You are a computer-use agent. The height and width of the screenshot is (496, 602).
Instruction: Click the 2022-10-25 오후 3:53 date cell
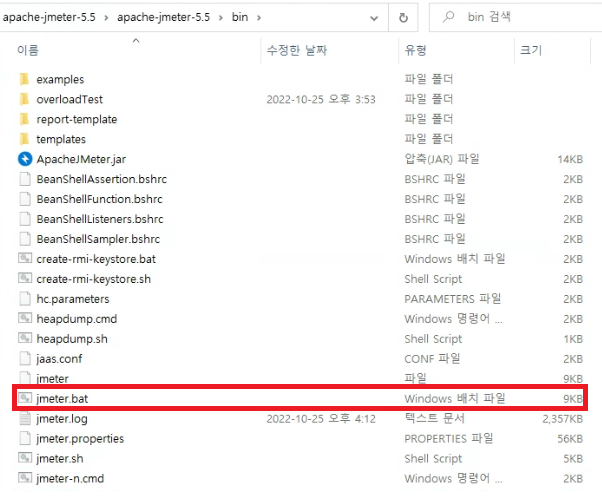pos(321,99)
